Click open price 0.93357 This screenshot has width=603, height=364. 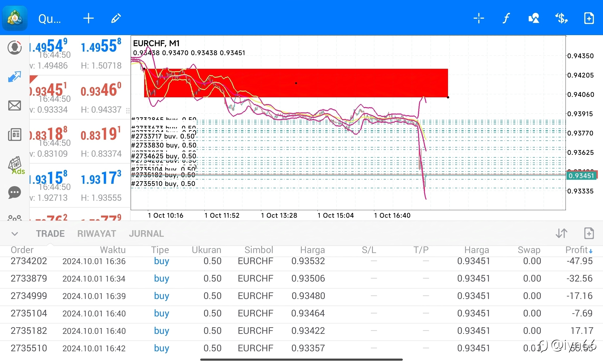308,348
